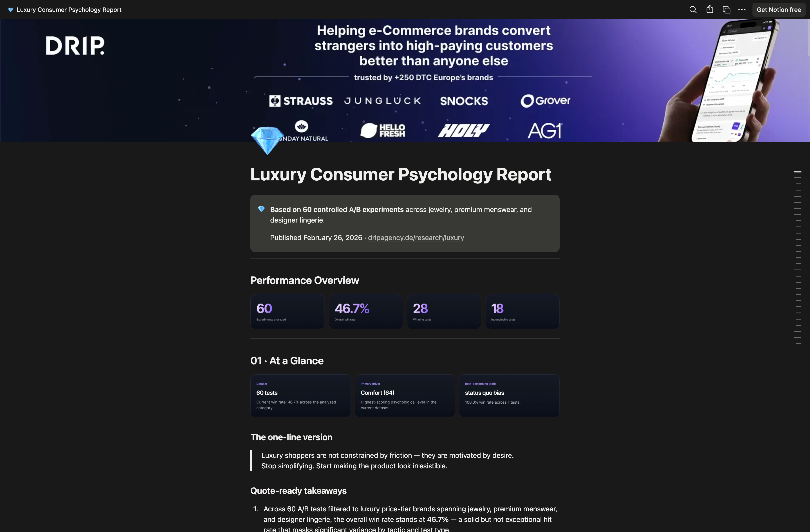
Task: Click the Published February 26, 2026 text
Action: pos(316,237)
